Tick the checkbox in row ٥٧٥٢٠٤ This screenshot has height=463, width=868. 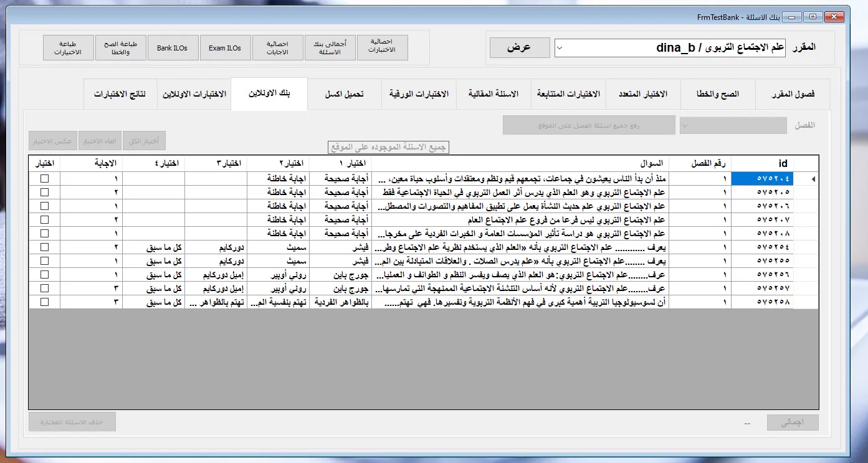(x=44, y=179)
